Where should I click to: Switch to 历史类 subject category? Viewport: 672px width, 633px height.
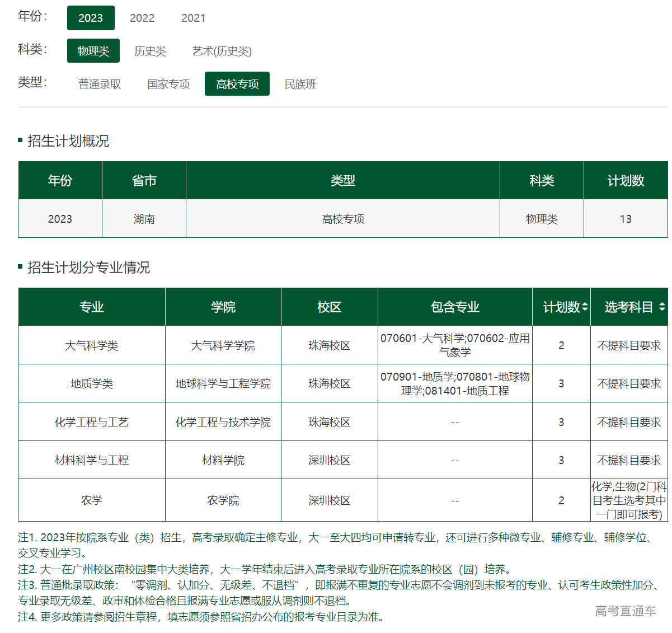point(150,51)
